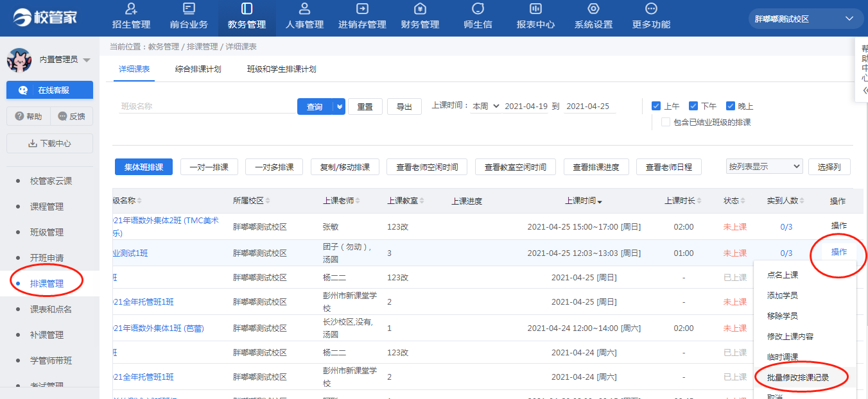Open the 招生管理 module icon
The image size is (868, 399).
click(131, 9)
